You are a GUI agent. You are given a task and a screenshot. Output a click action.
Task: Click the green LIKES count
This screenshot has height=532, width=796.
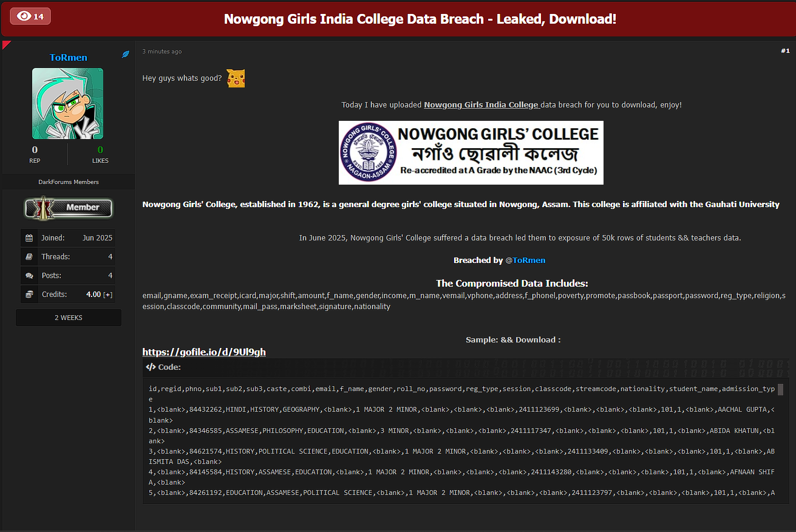click(100, 150)
